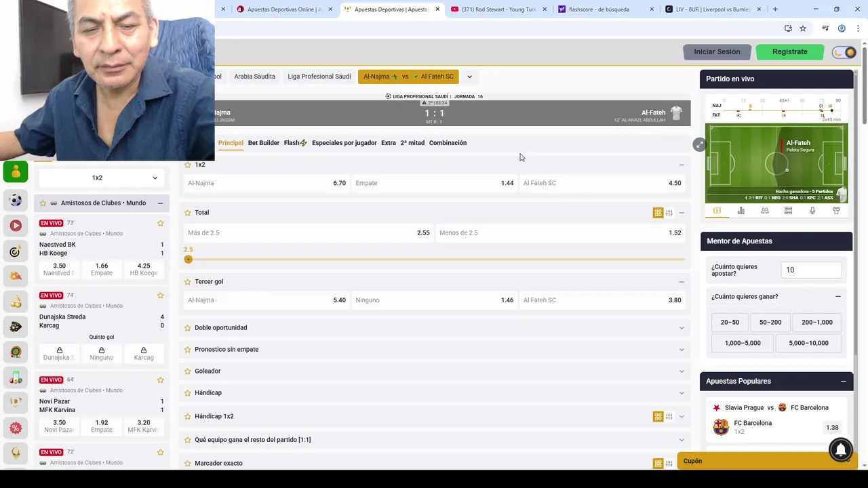Screen dimensions: 868x488
Task: Open a new browser tab with plus
Action: pyautogui.click(x=775, y=9)
